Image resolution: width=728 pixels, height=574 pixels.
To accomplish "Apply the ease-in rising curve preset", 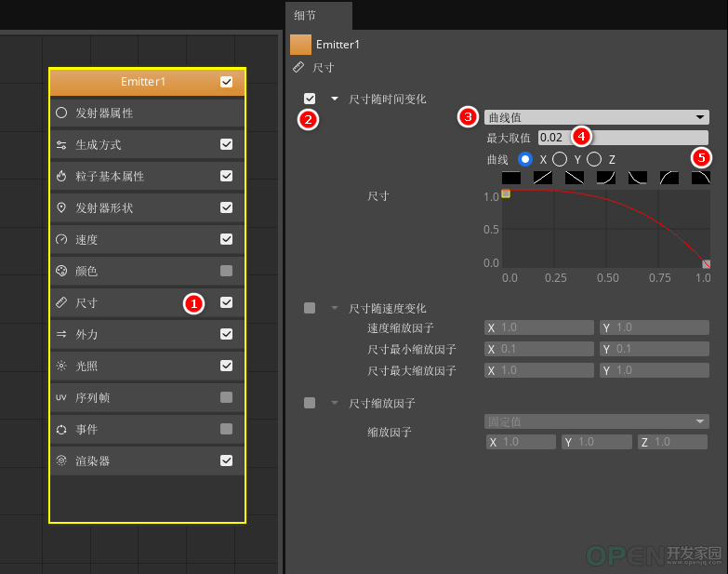I will click(x=606, y=178).
